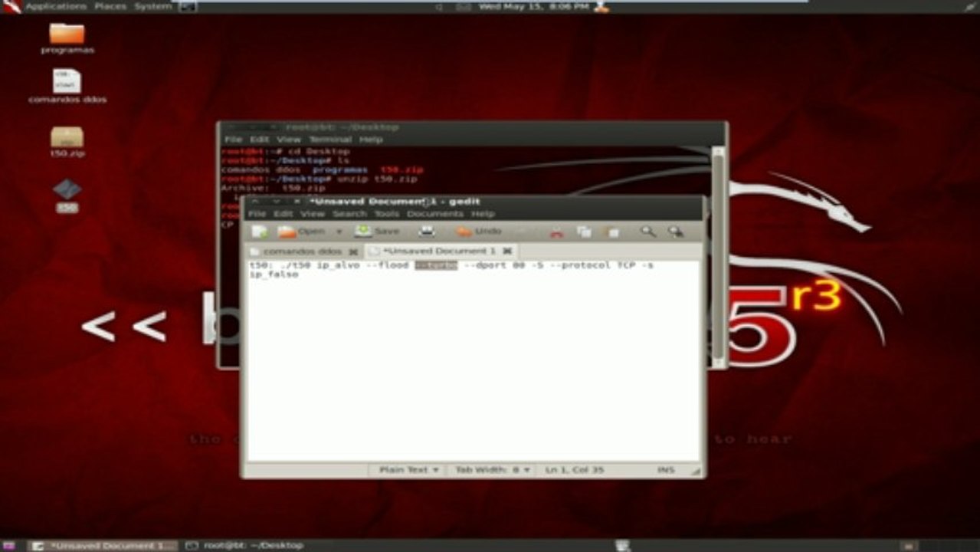
Task: Select the t50.zip archive desktop icon
Action: coord(67,143)
